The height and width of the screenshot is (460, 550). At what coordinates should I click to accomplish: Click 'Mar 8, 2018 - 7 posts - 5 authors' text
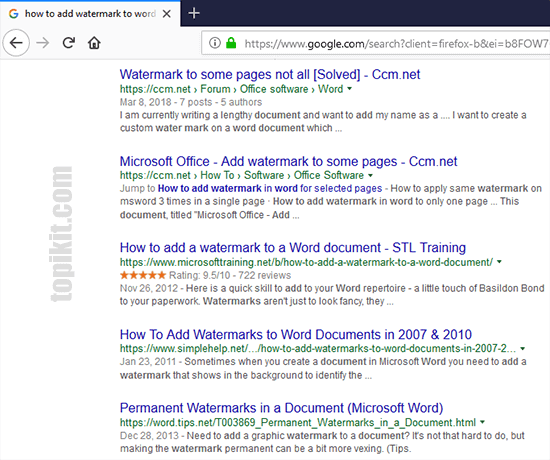(x=191, y=102)
